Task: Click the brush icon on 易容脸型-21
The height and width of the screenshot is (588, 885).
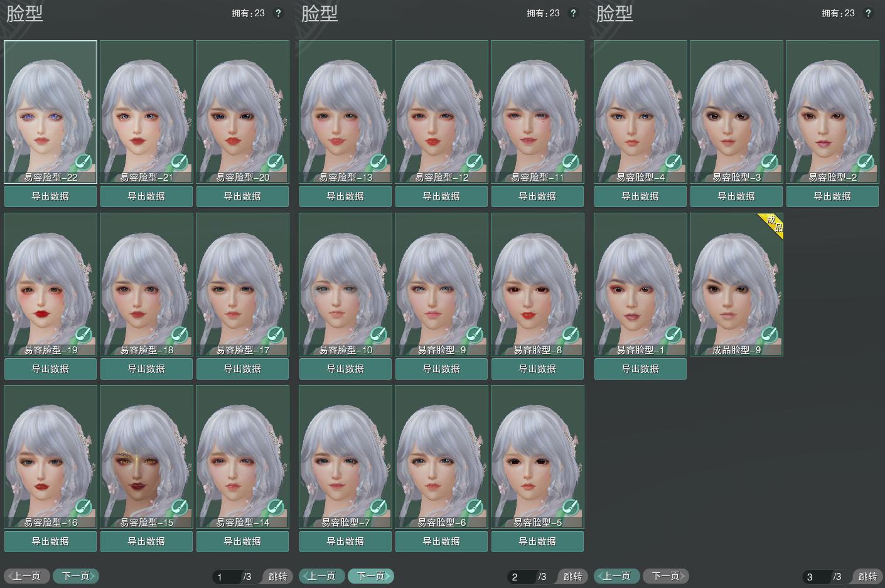Action: (x=180, y=163)
